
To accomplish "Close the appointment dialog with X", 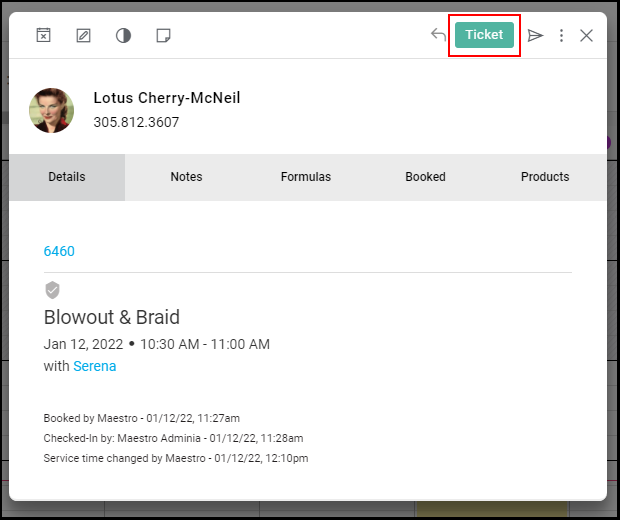I will (x=586, y=36).
